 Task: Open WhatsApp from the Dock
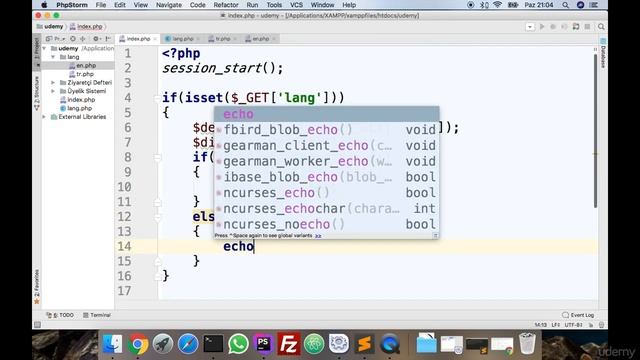pyautogui.click(x=238, y=344)
